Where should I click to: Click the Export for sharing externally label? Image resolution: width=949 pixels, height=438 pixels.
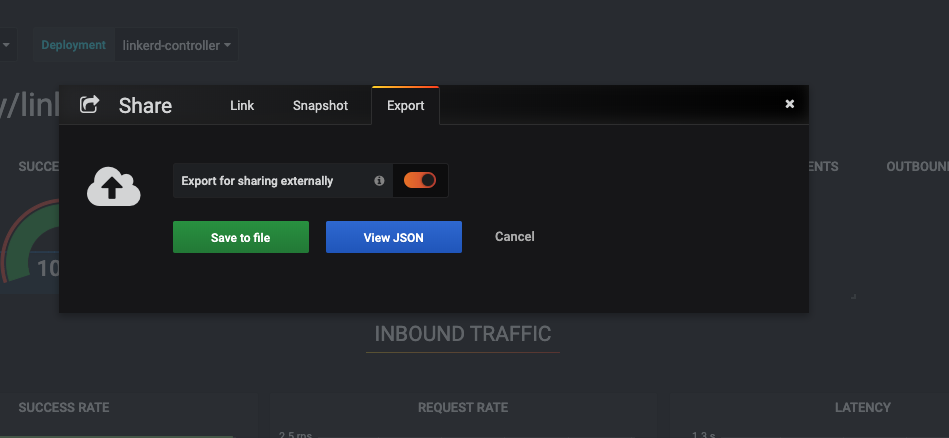coord(257,181)
